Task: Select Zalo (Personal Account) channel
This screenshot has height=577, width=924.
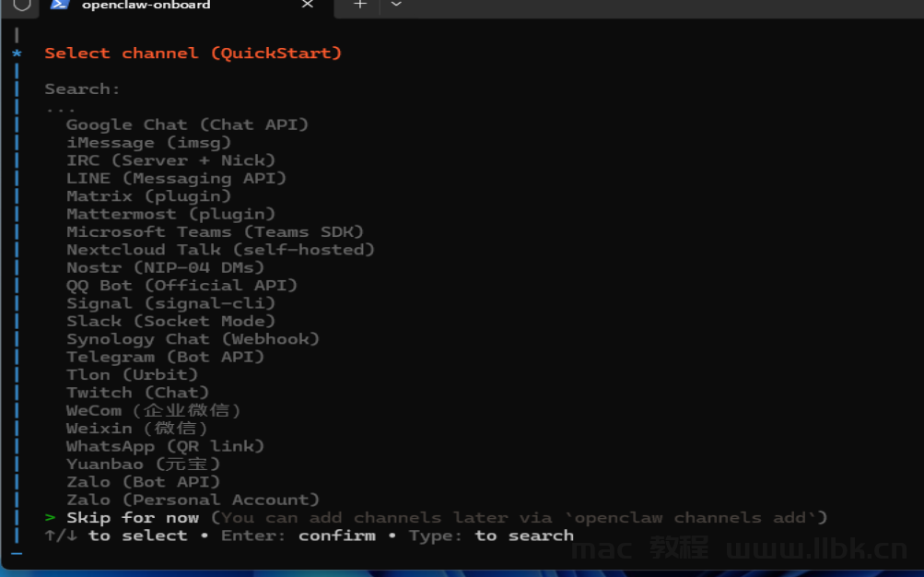Action: tap(193, 500)
